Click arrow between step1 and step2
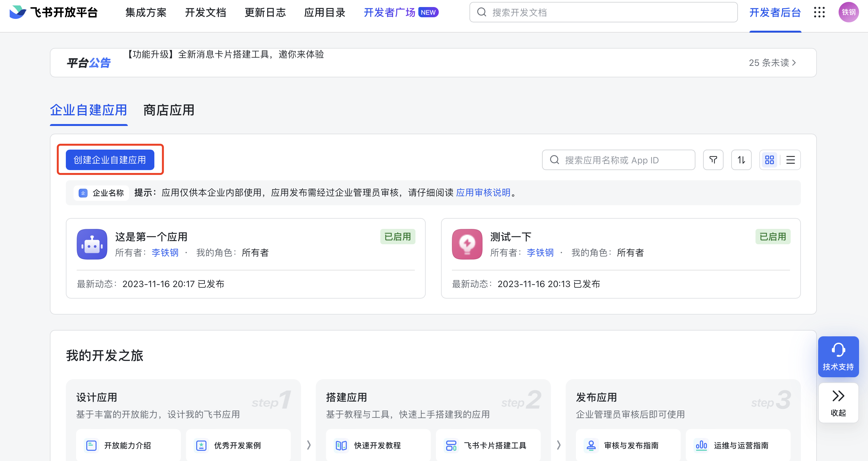Image resolution: width=868 pixels, height=461 pixels. (x=309, y=445)
